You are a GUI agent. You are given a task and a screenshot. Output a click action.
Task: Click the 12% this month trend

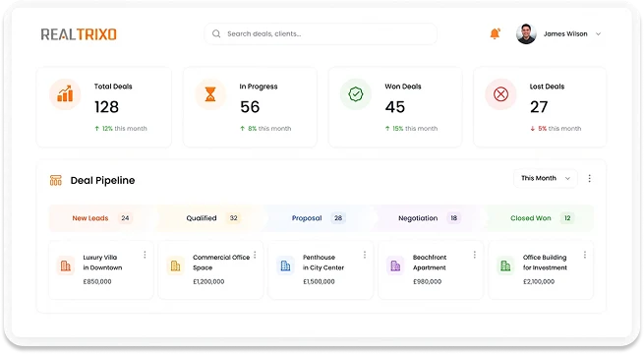120,129
